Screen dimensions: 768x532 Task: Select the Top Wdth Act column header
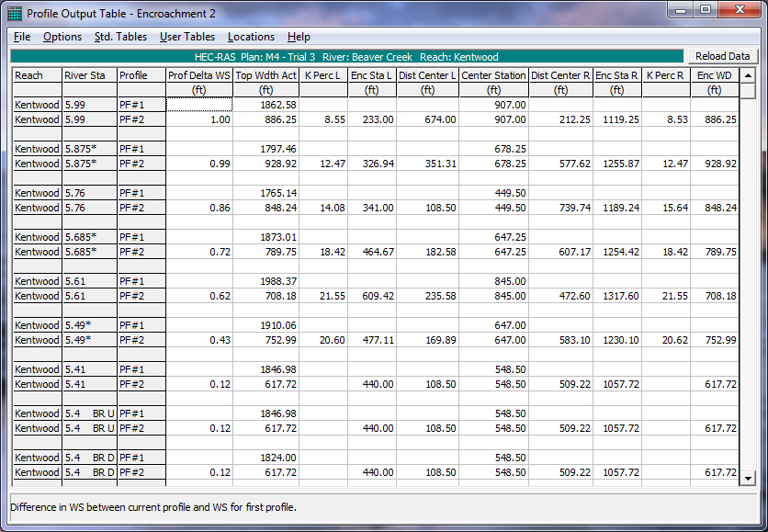coord(265,75)
